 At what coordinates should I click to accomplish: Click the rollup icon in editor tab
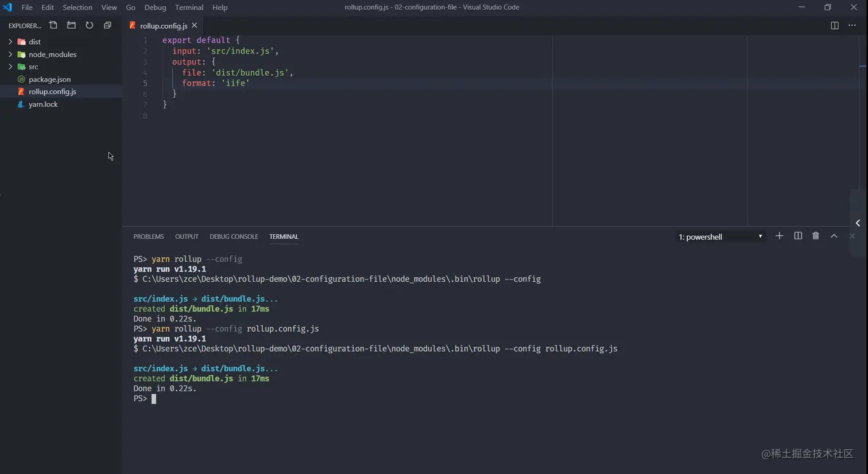point(133,25)
